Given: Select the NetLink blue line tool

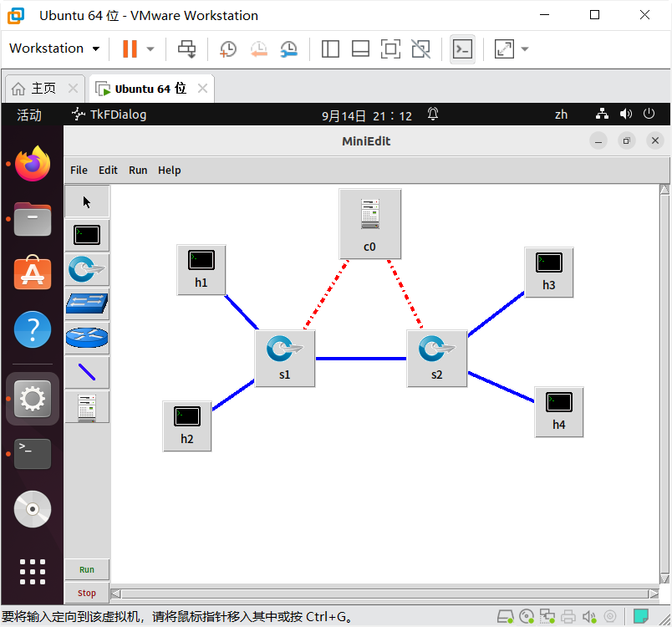Looking at the screenshot, I should (x=87, y=372).
